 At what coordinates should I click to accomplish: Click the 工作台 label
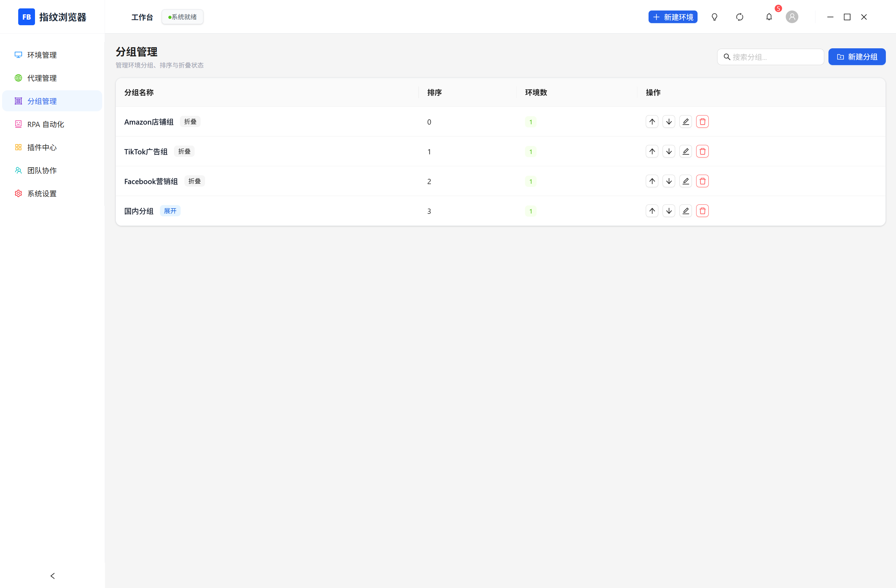pos(142,17)
